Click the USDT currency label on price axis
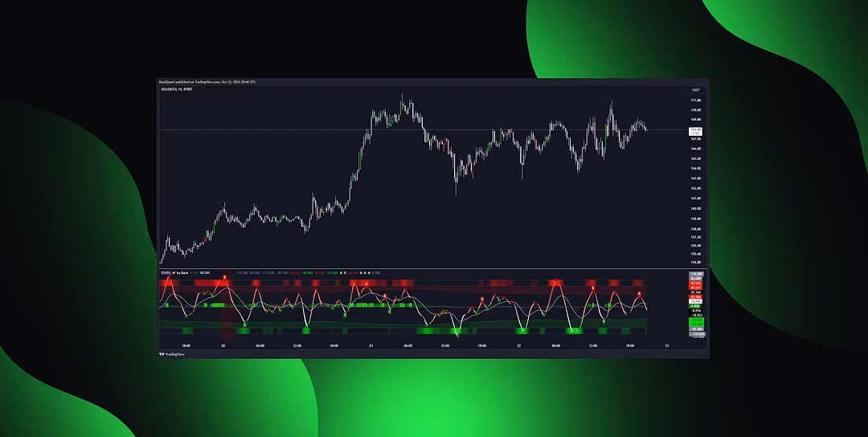Screen dimensions: 868x437 (695, 89)
